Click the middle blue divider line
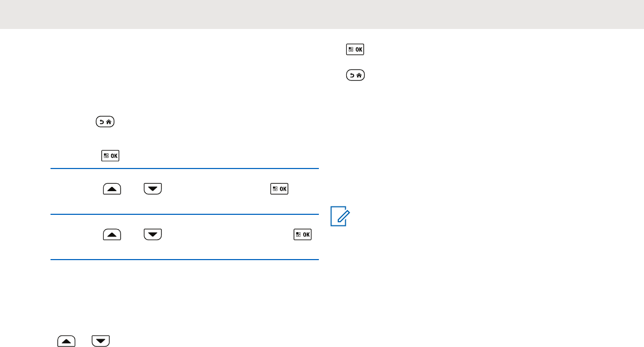Image resolution: width=644 pixels, height=347 pixels. (185, 214)
